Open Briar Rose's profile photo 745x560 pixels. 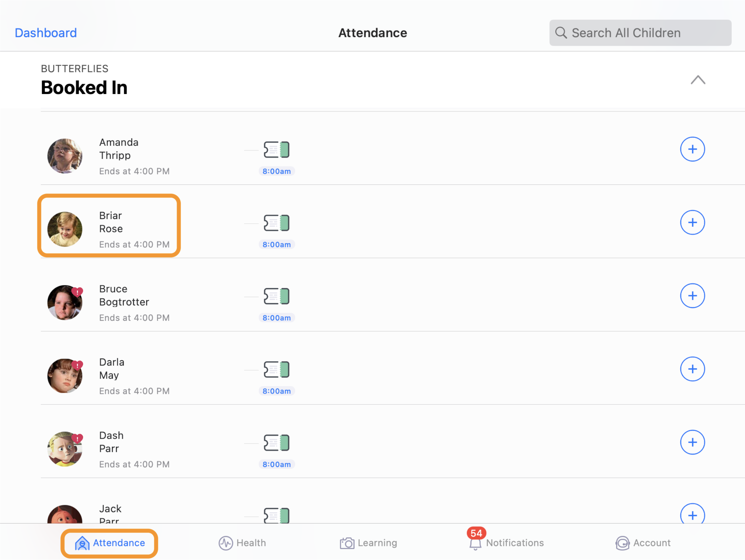[65, 229]
